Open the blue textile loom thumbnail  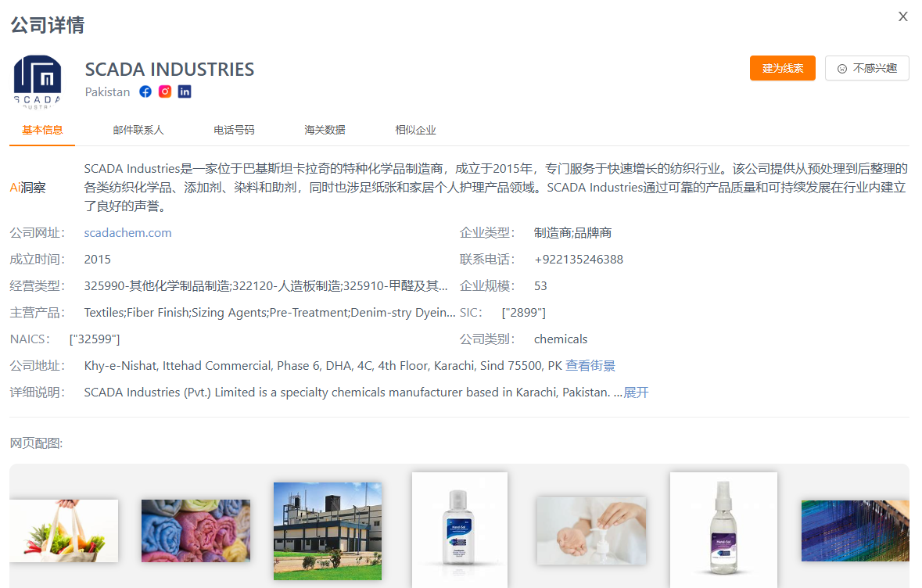pos(855,531)
